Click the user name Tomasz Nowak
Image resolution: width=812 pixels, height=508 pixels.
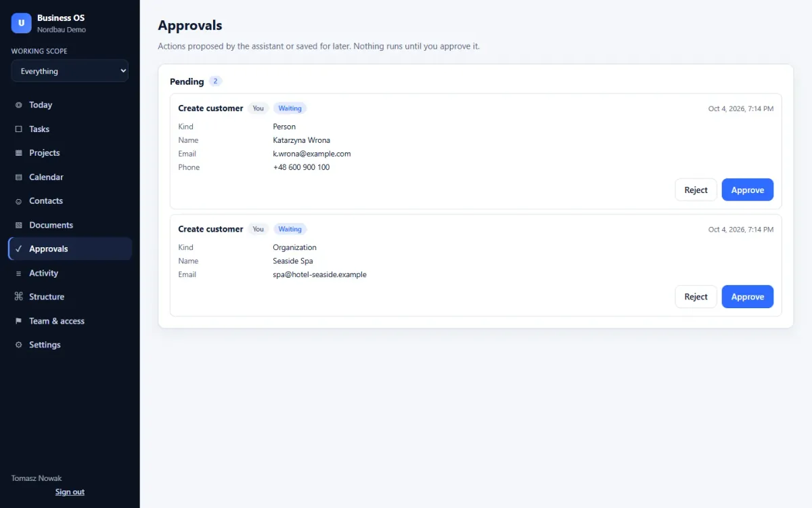pos(37,478)
